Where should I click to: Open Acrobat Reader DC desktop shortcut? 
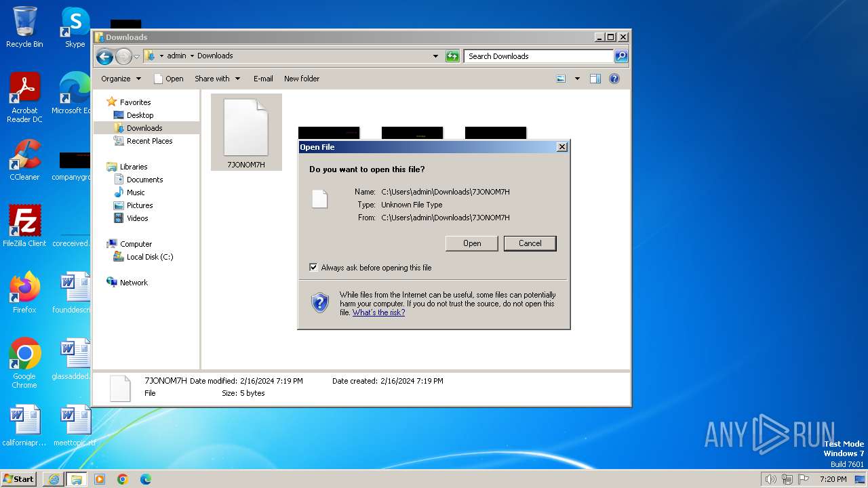[24, 98]
